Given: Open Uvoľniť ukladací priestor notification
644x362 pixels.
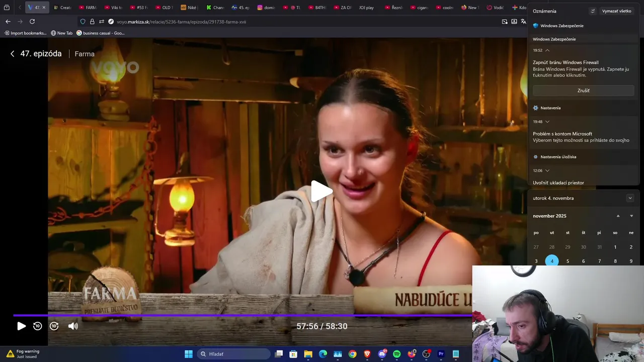Looking at the screenshot, I should 558,183.
